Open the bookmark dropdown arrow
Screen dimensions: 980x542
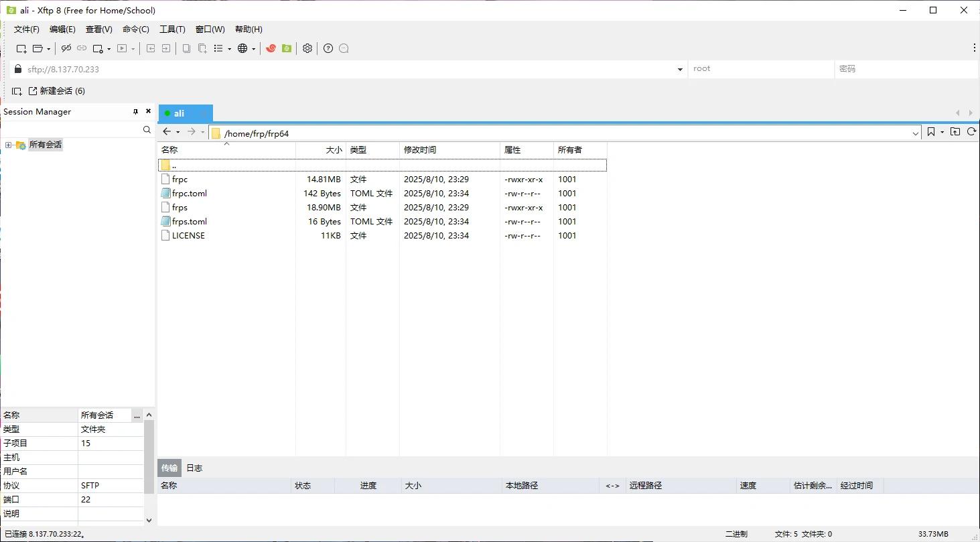pyautogui.click(x=942, y=133)
